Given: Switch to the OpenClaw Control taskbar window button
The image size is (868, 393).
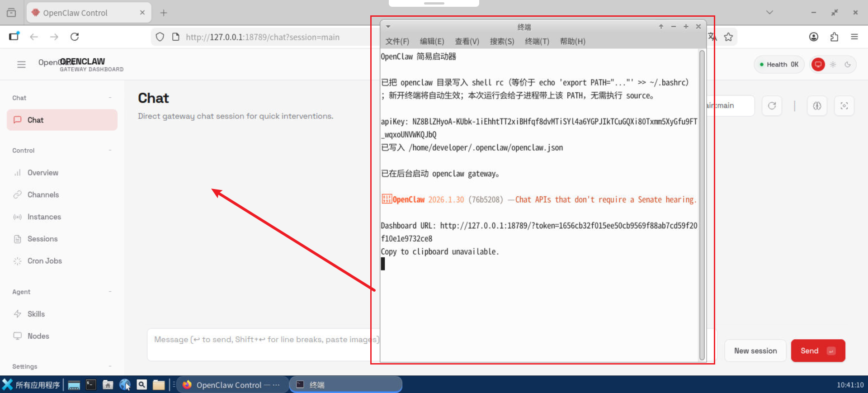Looking at the screenshot, I should 232,385.
